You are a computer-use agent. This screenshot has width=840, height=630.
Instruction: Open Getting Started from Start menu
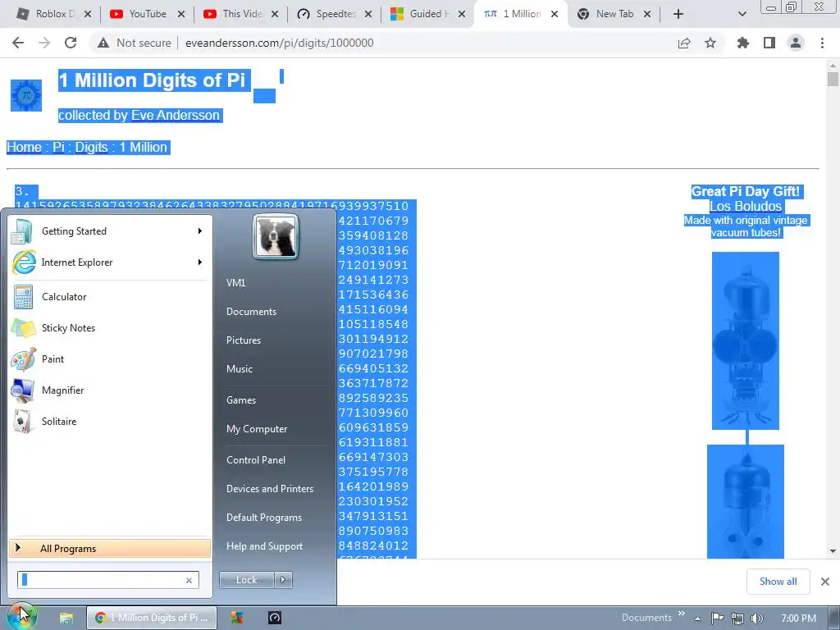74,231
